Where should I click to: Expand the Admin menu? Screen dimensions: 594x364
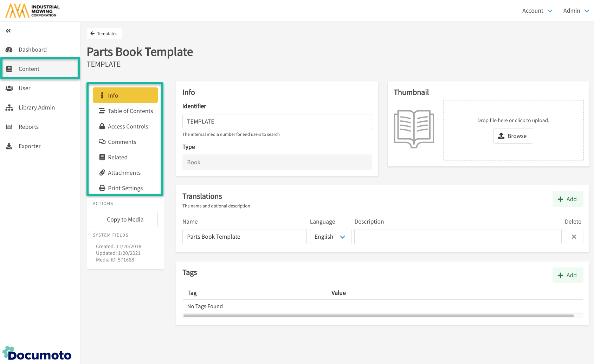pyautogui.click(x=576, y=11)
